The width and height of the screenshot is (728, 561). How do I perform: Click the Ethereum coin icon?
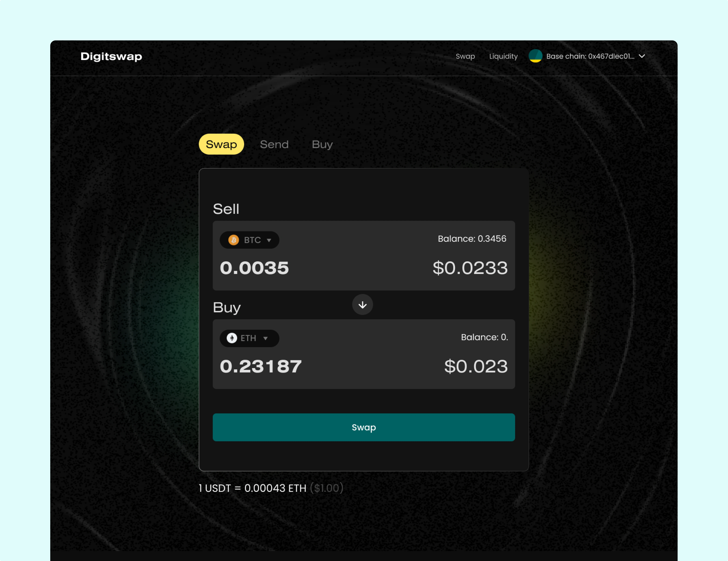coord(232,338)
